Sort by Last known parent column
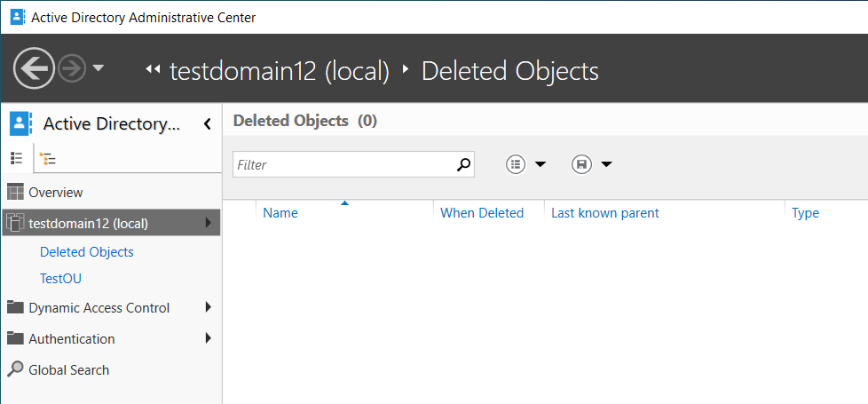The height and width of the screenshot is (404, 868). click(x=605, y=213)
